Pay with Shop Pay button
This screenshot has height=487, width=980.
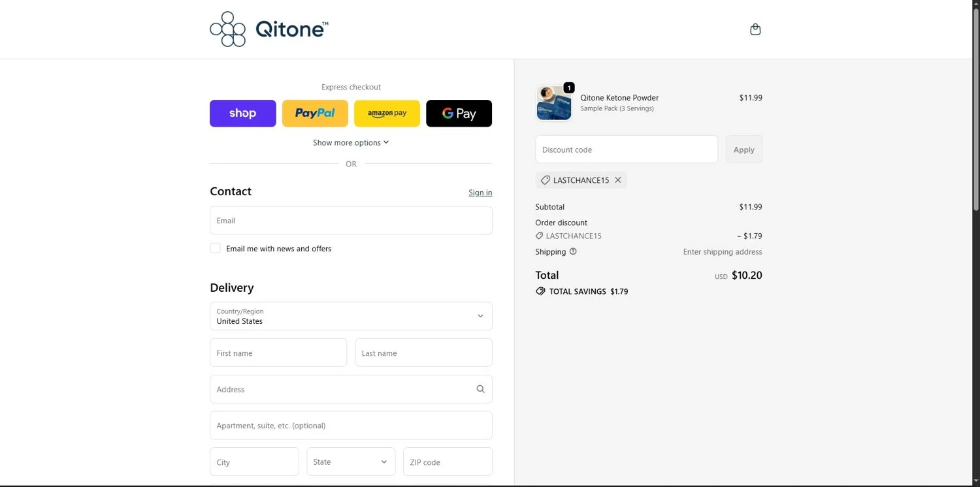[243, 114]
